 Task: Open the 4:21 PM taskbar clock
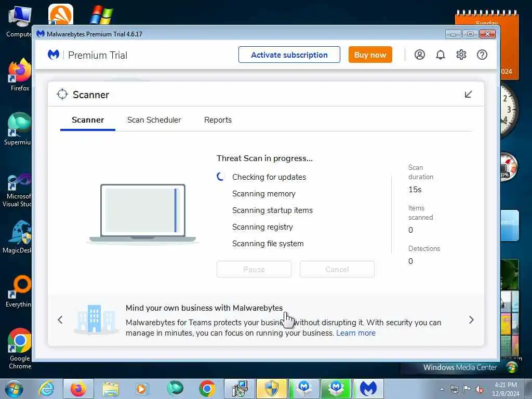coord(506,389)
